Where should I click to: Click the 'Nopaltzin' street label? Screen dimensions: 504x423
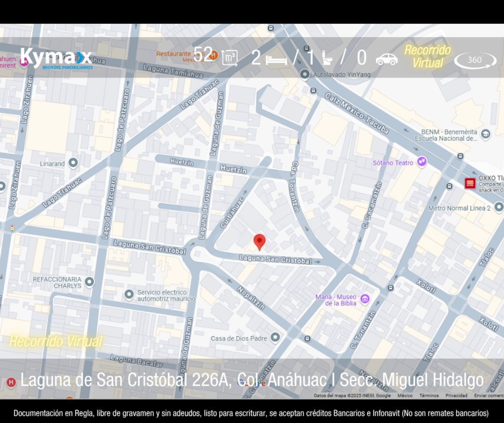click(x=251, y=297)
